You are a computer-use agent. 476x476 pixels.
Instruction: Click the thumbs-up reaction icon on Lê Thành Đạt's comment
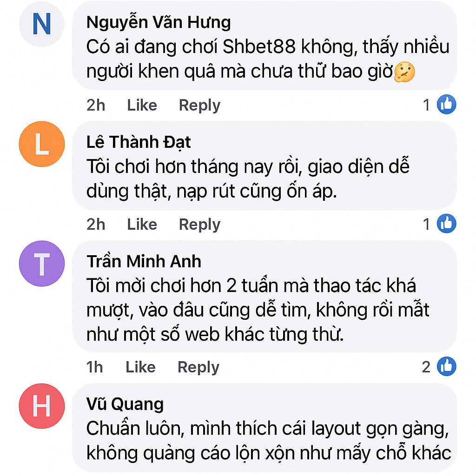pos(447,224)
